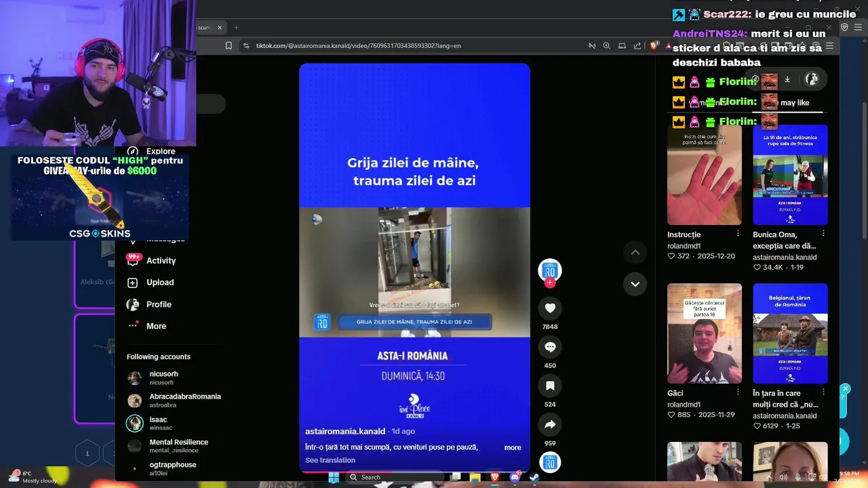The image size is (868, 488).
Task: Click the download arrow icon in TikTok header
Action: click(x=787, y=79)
